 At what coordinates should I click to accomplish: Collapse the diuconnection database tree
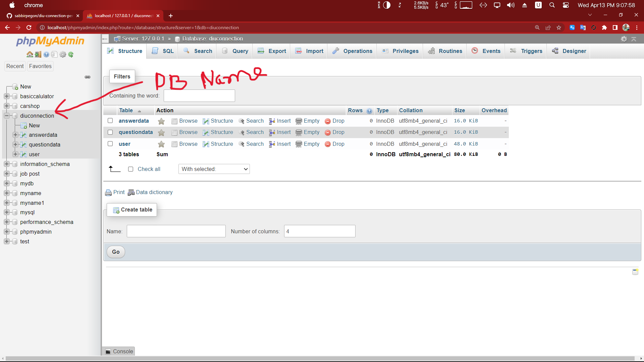pyautogui.click(x=7, y=116)
